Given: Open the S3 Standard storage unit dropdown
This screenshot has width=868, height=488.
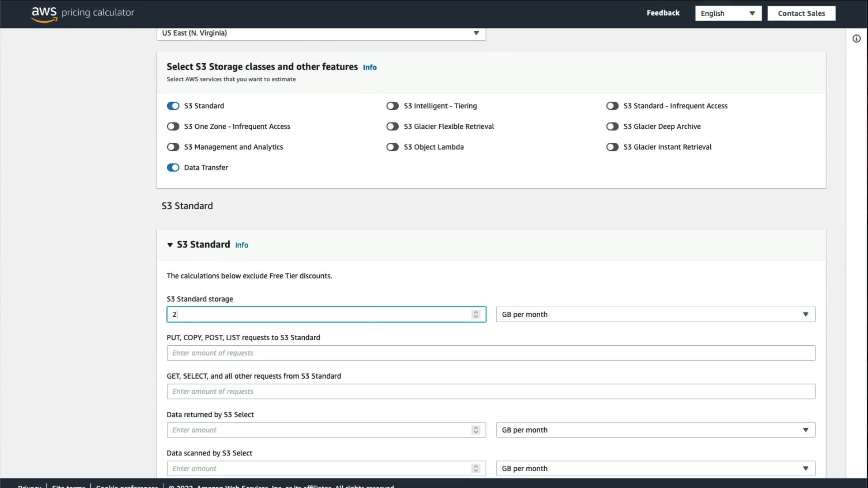Looking at the screenshot, I should click(655, 314).
